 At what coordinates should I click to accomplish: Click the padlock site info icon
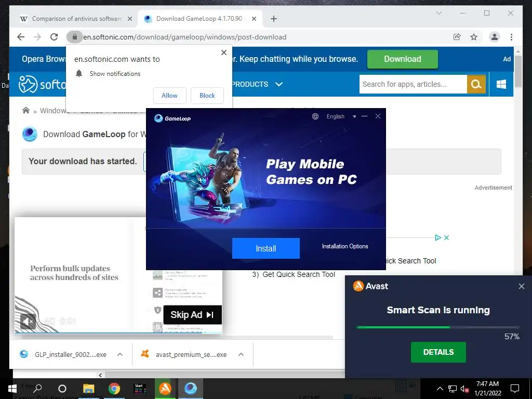point(75,37)
